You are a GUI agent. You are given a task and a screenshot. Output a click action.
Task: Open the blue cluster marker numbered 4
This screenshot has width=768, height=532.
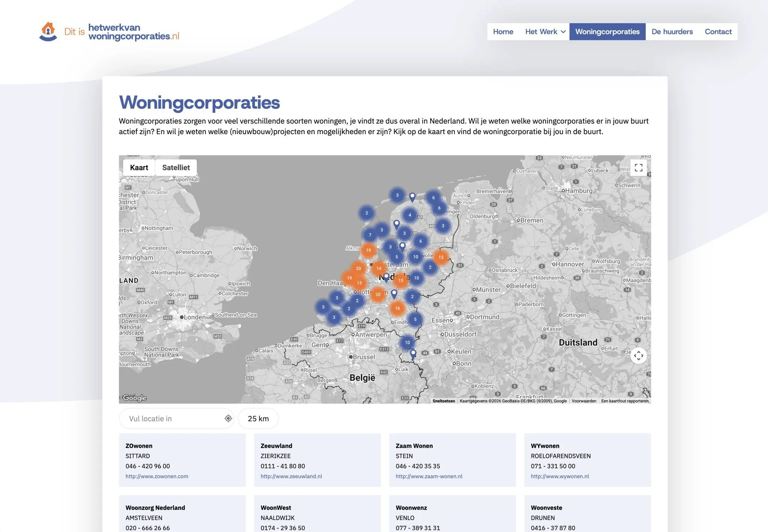[x=410, y=215]
